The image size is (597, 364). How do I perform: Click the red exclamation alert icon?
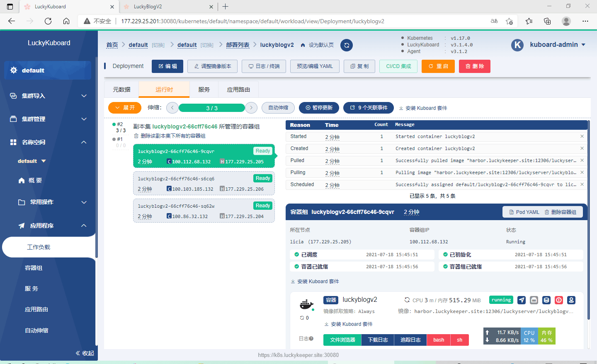tap(559, 300)
